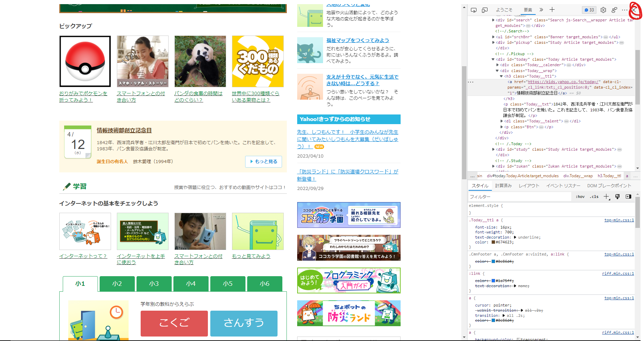Select the 小3 grade tab

coord(154,283)
